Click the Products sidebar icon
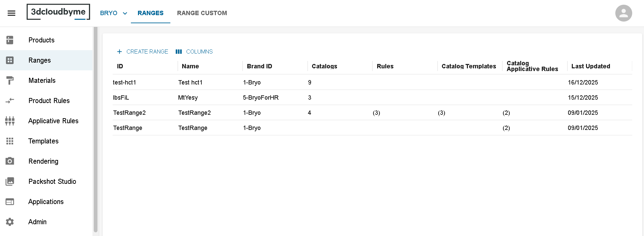The width and height of the screenshot is (644, 236). [x=10, y=40]
